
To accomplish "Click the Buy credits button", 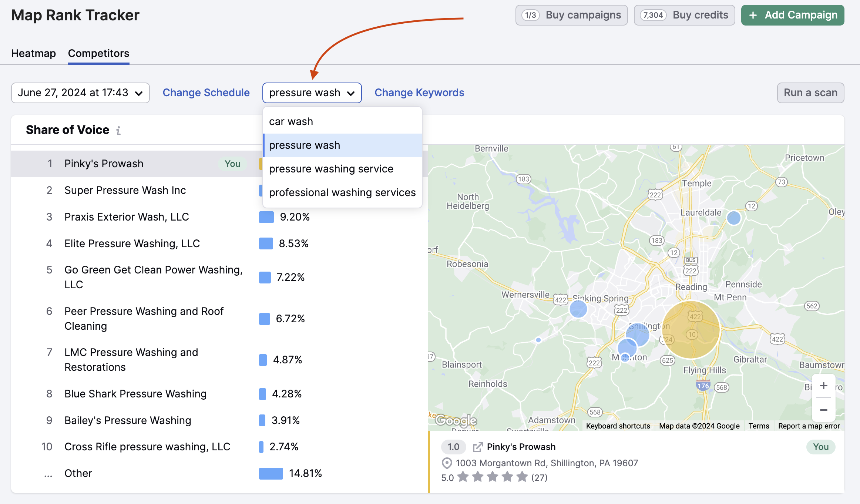I will pos(684,15).
